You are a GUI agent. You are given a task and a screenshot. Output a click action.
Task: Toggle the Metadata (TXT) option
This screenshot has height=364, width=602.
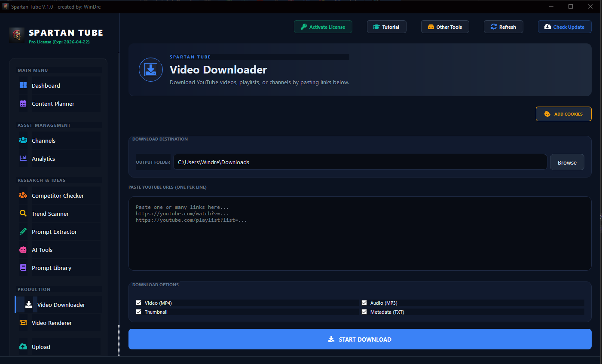[364, 312]
